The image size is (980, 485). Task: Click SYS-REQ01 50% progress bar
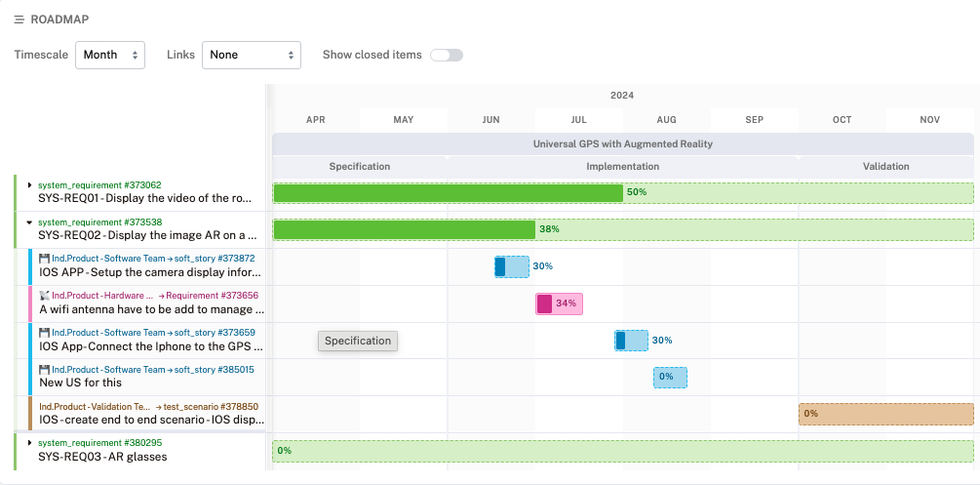[448, 192]
